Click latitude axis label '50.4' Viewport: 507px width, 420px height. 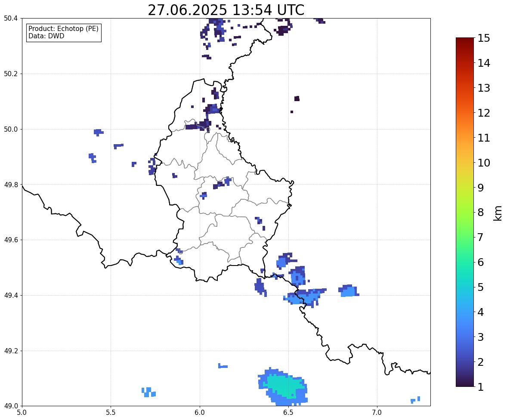[x=10, y=19]
